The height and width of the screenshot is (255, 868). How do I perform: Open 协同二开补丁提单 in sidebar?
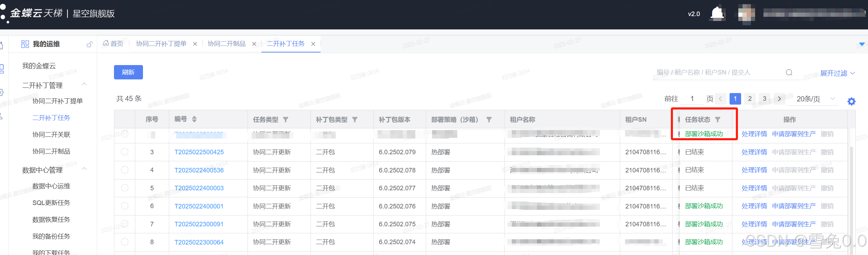click(x=58, y=101)
